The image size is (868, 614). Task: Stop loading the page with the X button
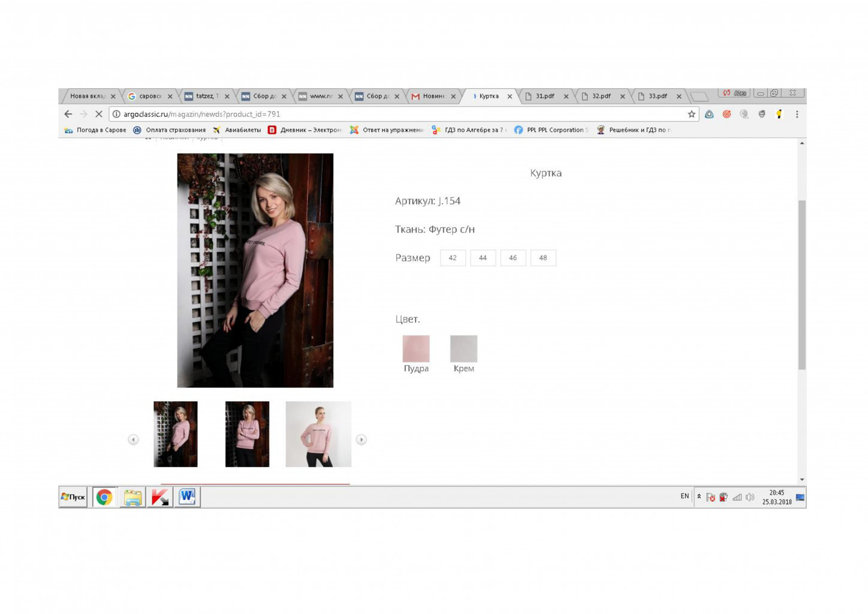99,114
